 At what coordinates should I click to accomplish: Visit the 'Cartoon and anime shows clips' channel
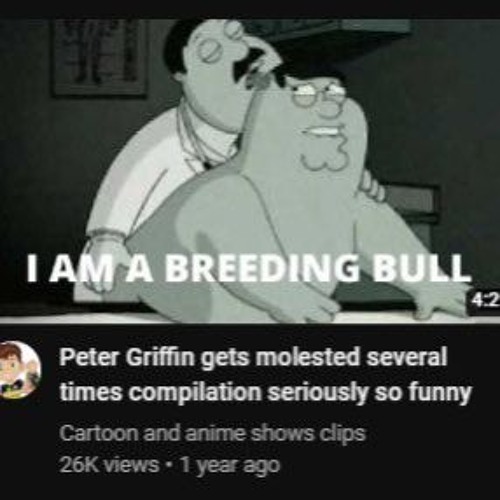point(213,434)
